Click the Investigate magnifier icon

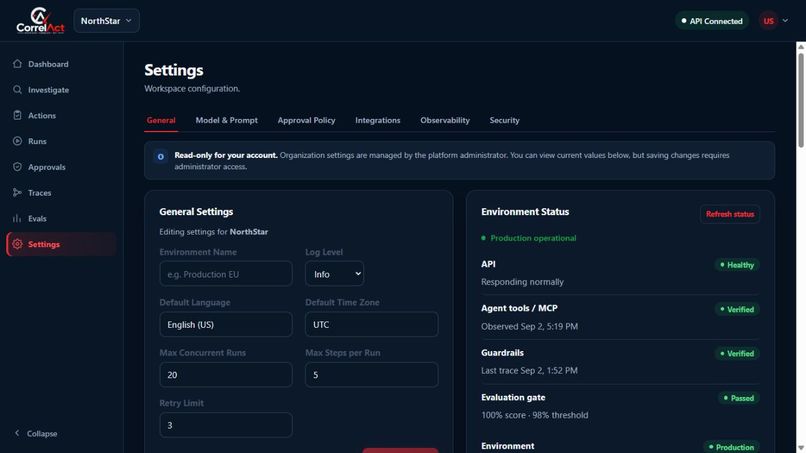[17, 89]
